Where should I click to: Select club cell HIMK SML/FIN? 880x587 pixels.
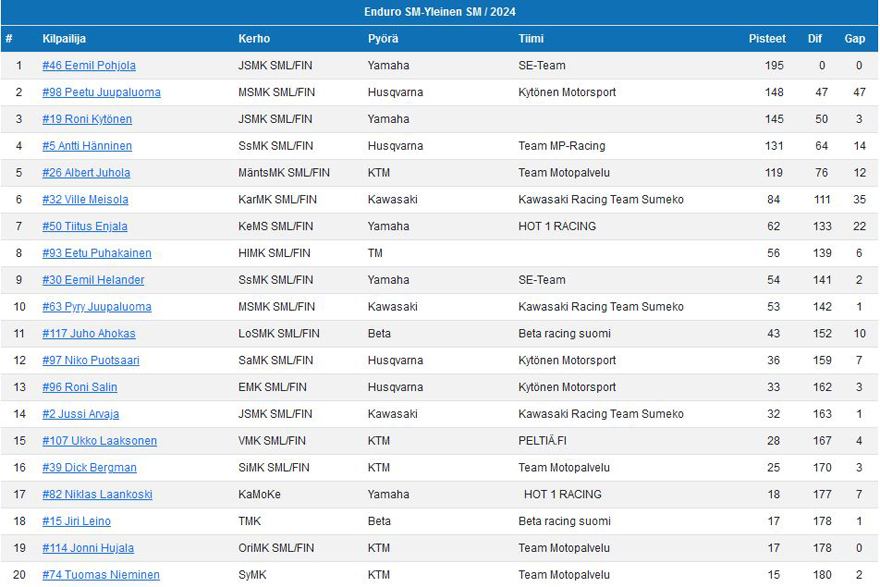(x=274, y=253)
